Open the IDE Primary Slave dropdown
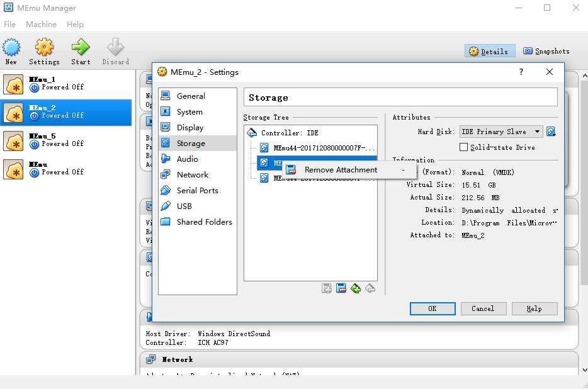Viewport: 588px width, 389px height. point(502,132)
